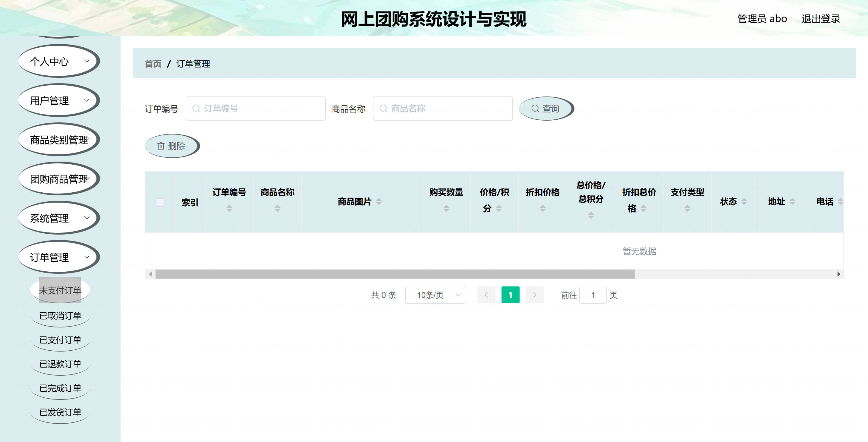
Task: Click 退出登录 to log out
Action: (820, 19)
